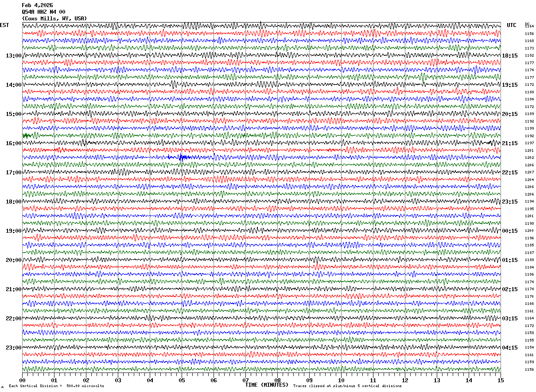The height and width of the screenshot is (392, 536).
Task: Click the DC offset value 1159
Action: (529, 362)
